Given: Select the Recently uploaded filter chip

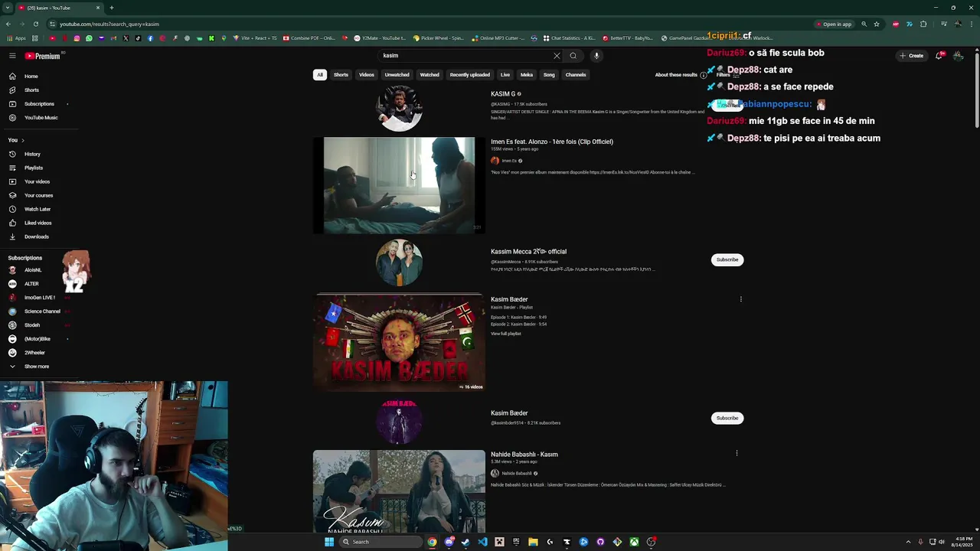Looking at the screenshot, I should click(469, 75).
